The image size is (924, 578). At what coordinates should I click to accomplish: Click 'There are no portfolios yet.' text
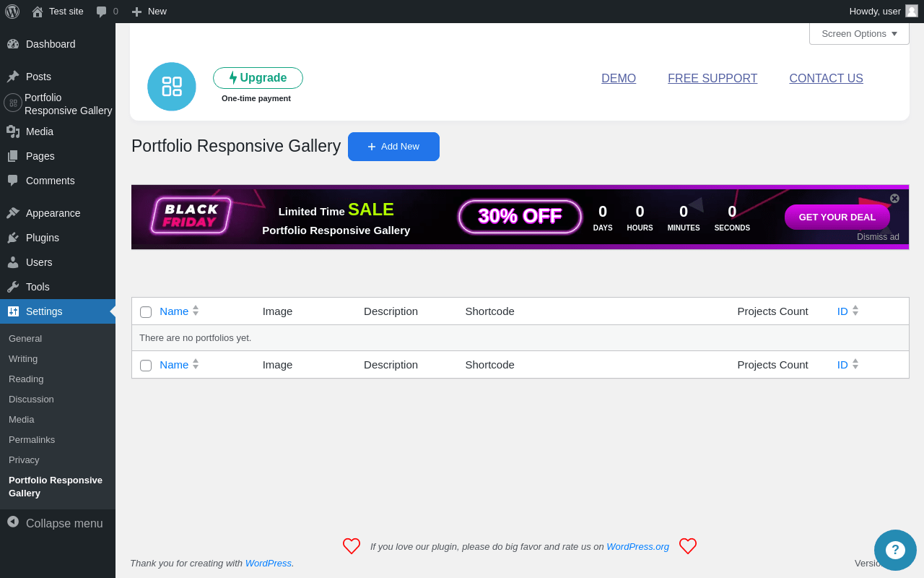point(195,337)
